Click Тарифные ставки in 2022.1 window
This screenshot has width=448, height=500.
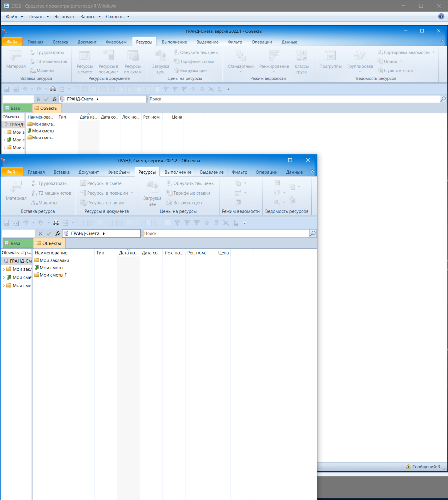point(194,61)
